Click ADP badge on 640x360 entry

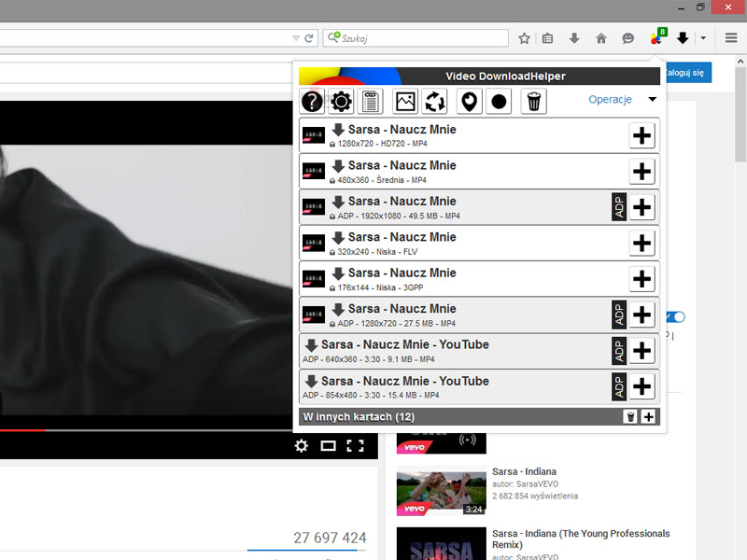[619, 351]
